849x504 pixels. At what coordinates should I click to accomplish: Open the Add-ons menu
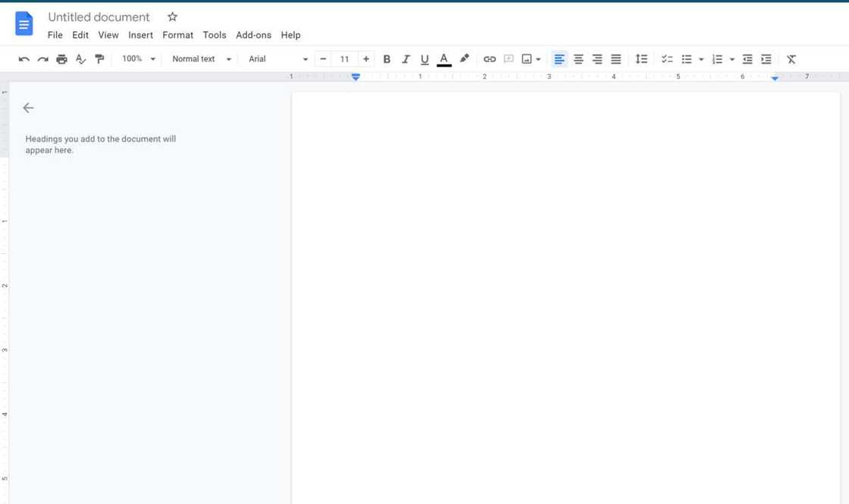click(x=253, y=35)
